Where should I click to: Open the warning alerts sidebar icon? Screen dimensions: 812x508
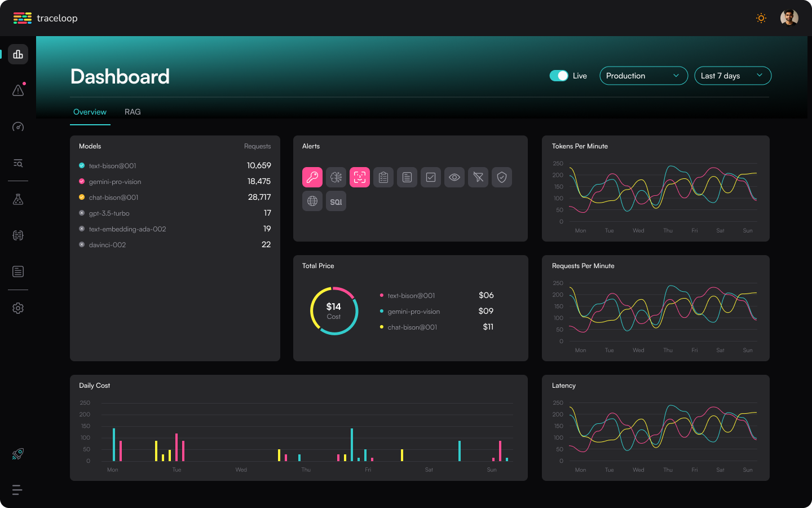(18, 90)
